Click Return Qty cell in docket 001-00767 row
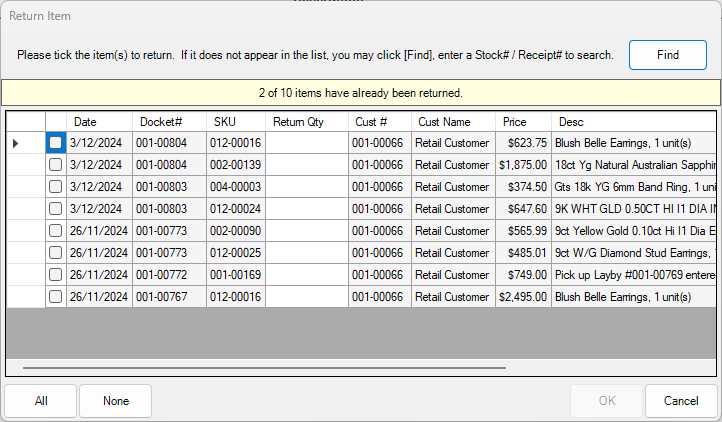This screenshot has height=422, width=722. (307, 297)
